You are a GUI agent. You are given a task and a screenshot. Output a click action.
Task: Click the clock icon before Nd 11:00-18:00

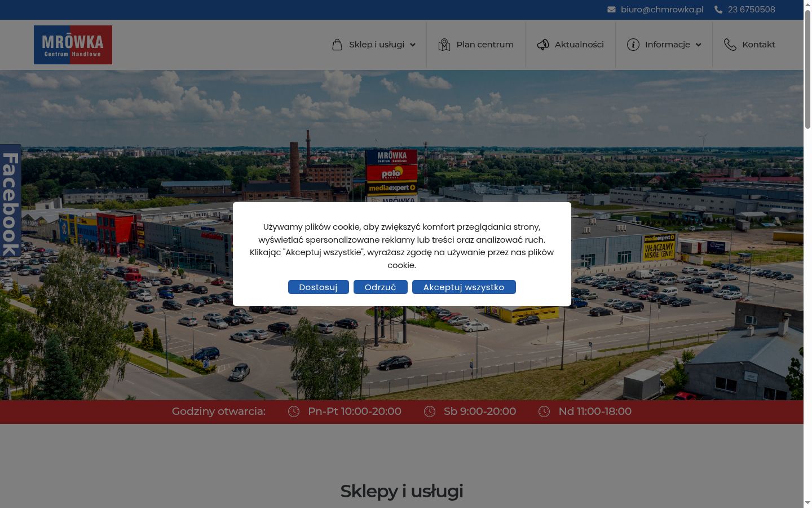(x=544, y=411)
